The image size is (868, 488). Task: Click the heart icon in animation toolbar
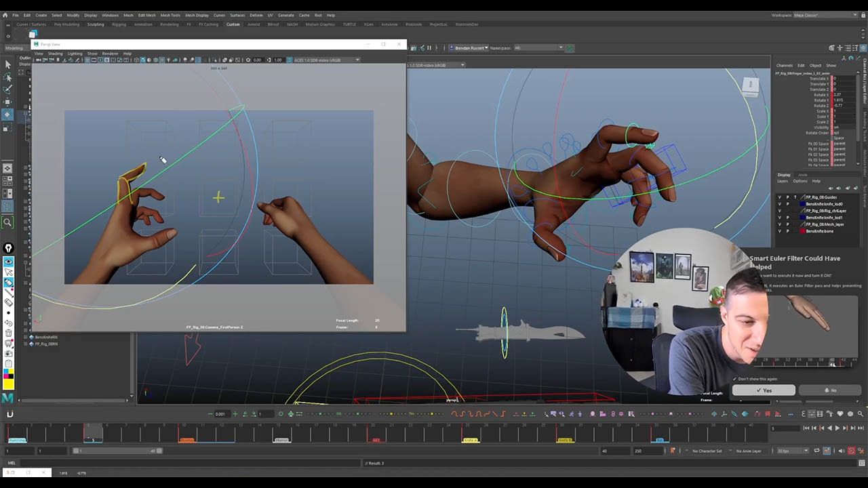840,413
